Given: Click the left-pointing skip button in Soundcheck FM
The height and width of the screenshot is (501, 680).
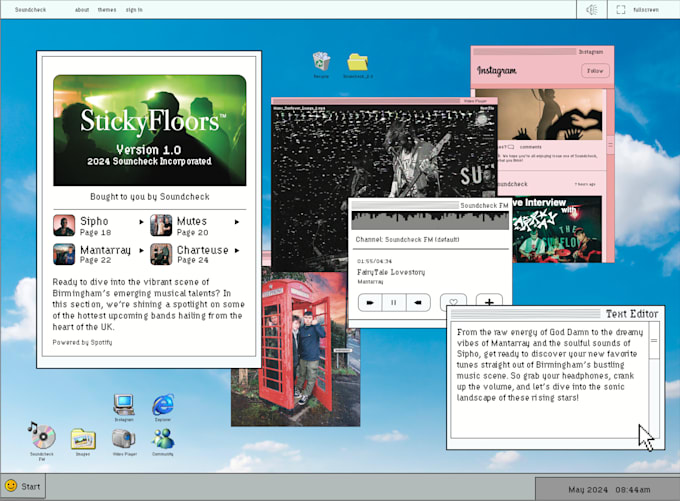Looking at the screenshot, I should click(x=418, y=302).
